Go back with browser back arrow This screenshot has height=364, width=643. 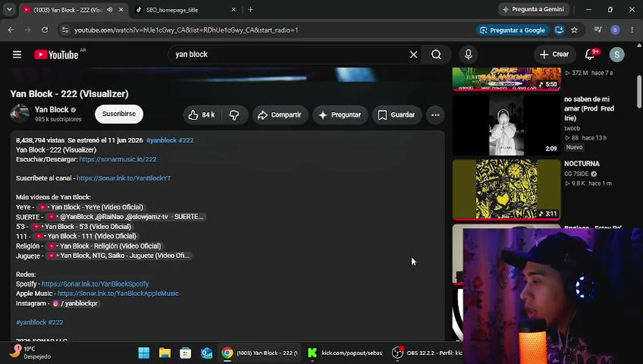[11, 30]
